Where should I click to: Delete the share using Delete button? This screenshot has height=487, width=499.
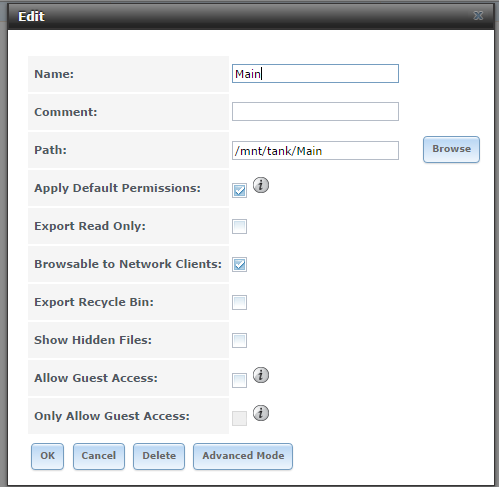point(159,456)
